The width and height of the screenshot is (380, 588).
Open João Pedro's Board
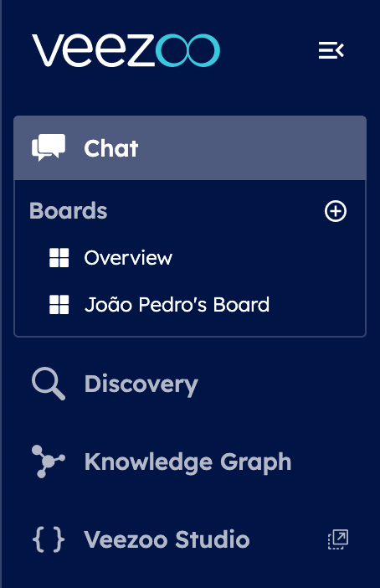click(177, 304)
